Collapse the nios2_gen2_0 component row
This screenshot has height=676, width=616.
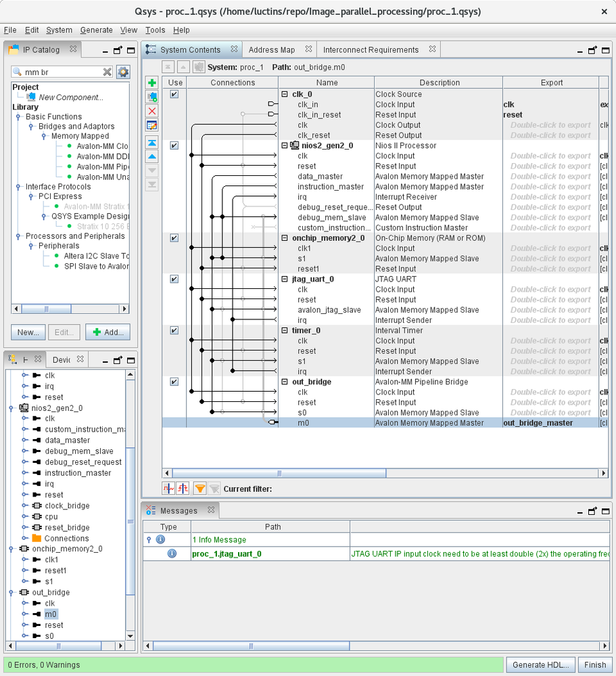285,145
